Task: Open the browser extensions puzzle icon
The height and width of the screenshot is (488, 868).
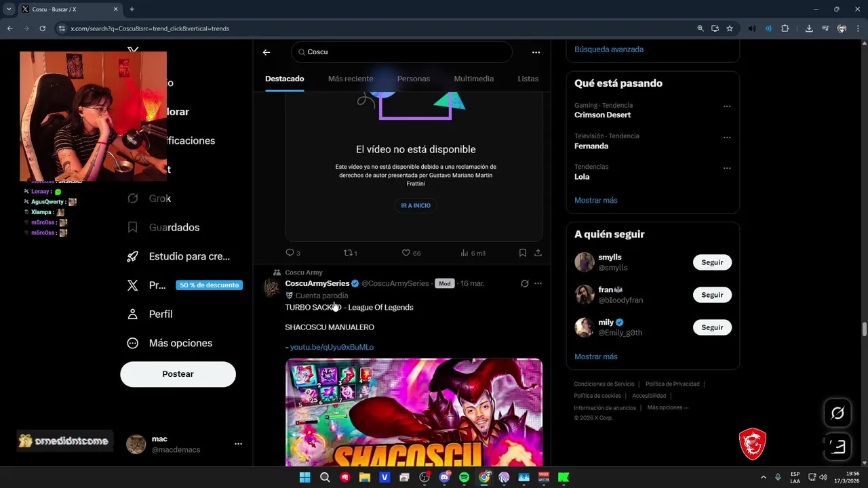Action: tap(785, 28)
